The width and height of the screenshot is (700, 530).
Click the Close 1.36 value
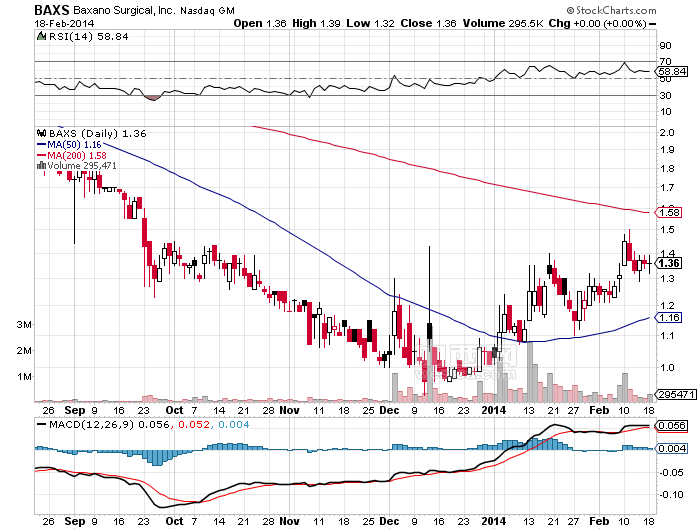coord(428,23)
